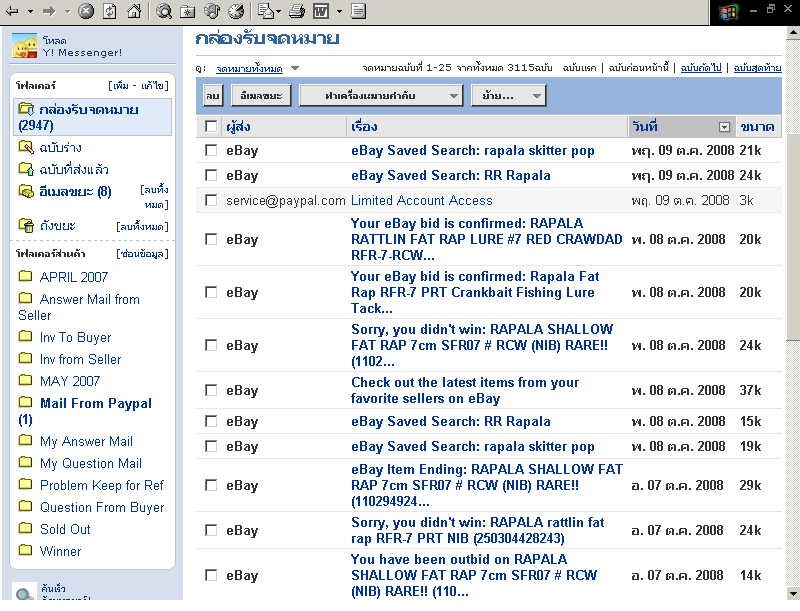Check the latest items from sellers email
The height and width of the screenshot is (611, 800).
(211, 390)
